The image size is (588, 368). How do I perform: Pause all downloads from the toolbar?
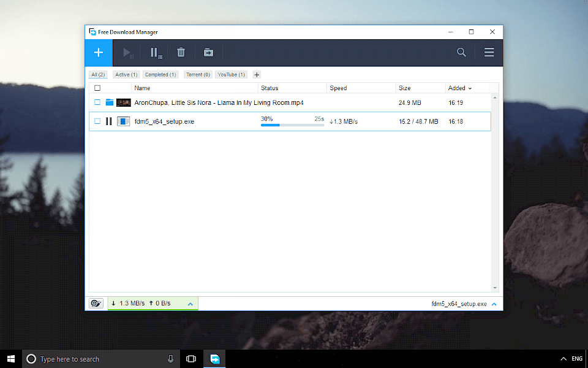pyautogui.click(x=156, y=53)
